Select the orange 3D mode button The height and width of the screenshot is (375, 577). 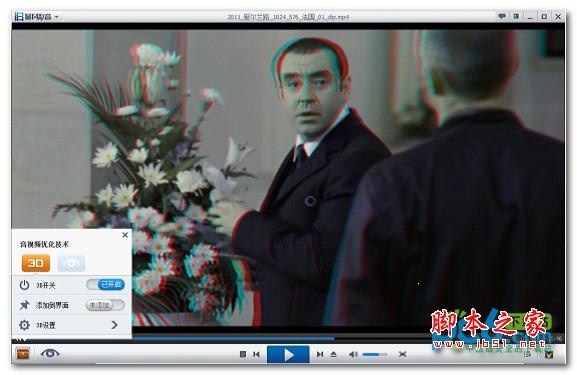(x=36, y=263)
